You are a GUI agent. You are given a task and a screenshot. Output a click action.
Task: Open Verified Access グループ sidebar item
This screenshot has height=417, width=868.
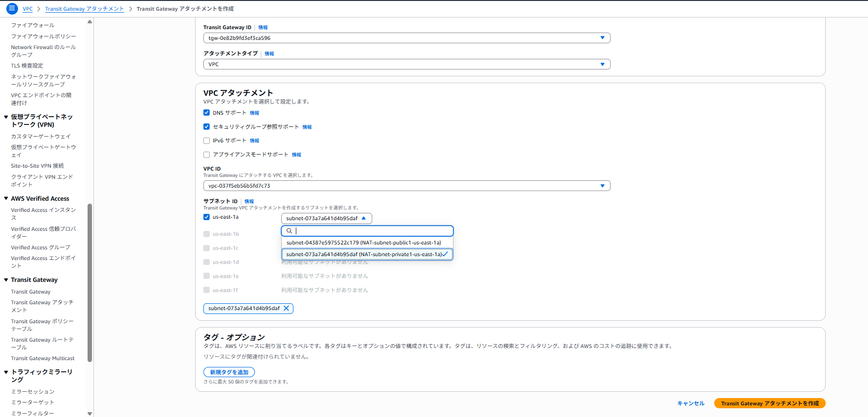point(40,247)
